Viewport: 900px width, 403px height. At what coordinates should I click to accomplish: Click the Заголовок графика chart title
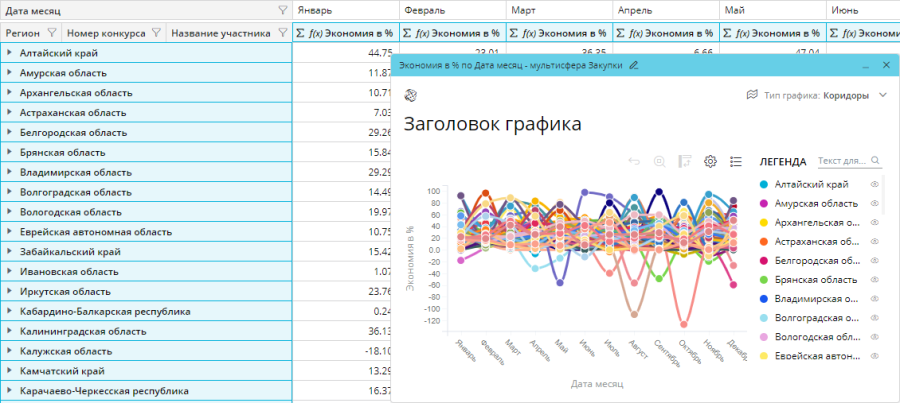pos(492,124)
